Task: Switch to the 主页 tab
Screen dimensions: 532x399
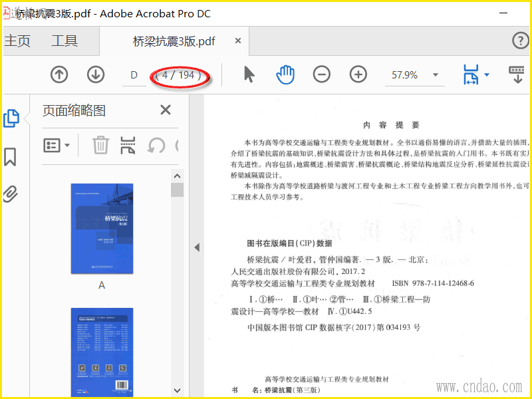Action: (17, 41)
